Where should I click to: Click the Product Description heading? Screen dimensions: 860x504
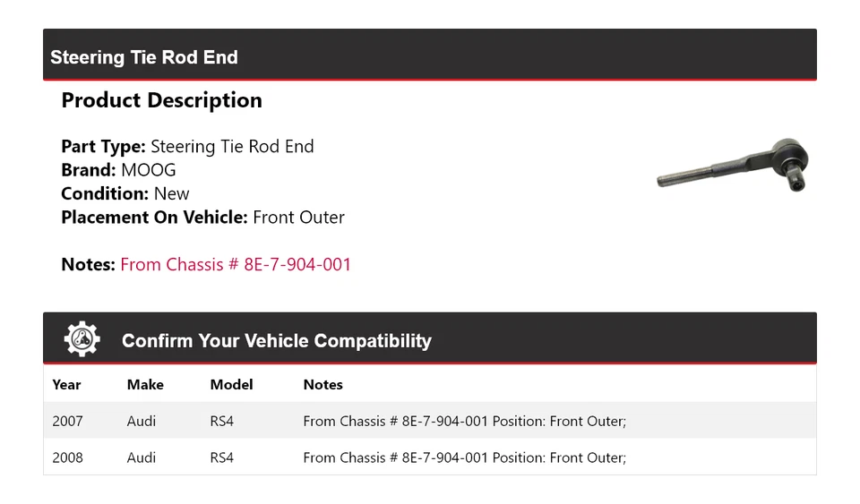161,100
